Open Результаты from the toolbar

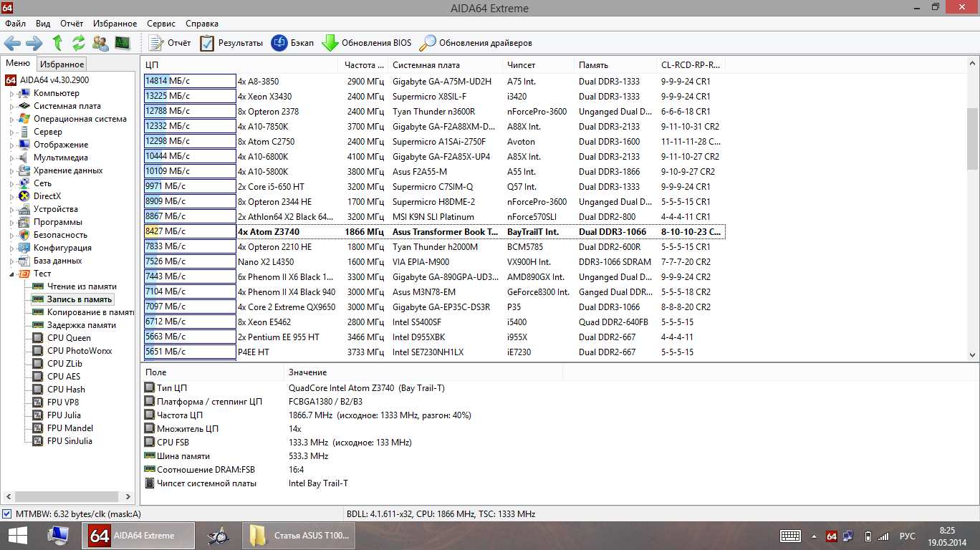[x=231, y=43]
